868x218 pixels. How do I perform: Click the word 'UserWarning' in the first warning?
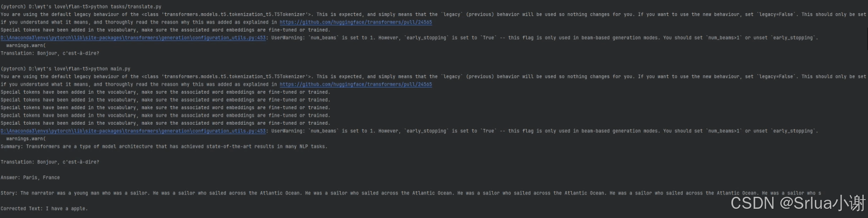(x=287, y=38)
